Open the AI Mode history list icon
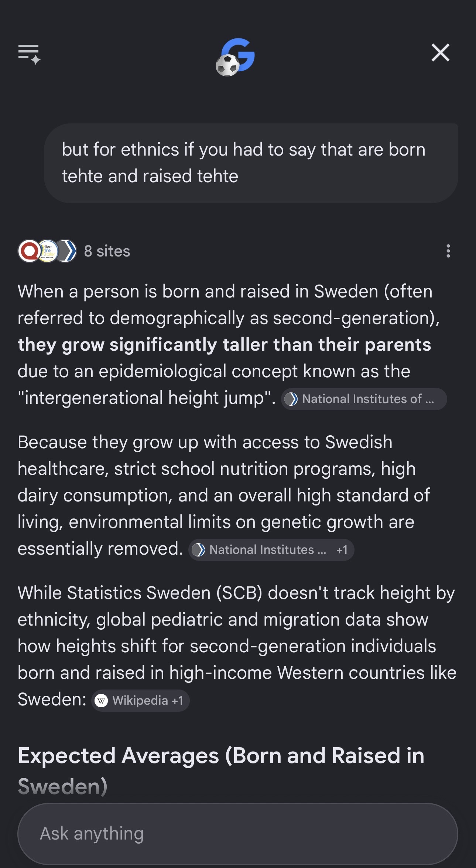The height and width of the screenshot is (868, 476). pyautogui.click(x=29, y=54)
